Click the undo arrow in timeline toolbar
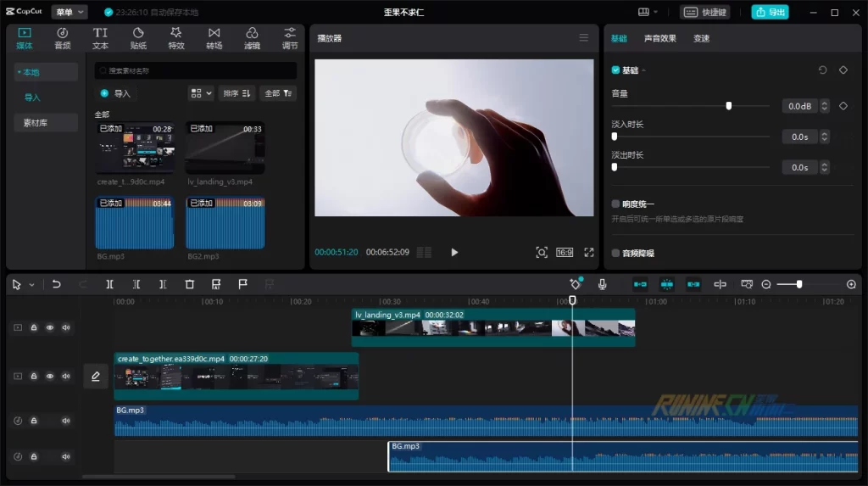This screenshot has height=486, width=868. [x=57, y=285]
